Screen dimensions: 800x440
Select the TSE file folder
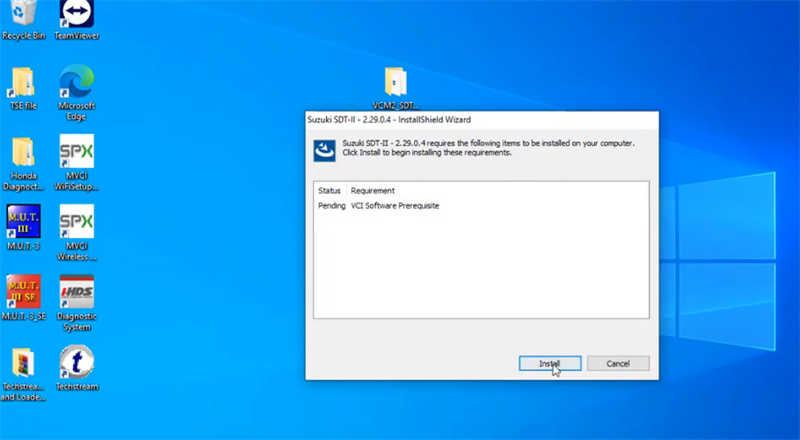pos(23,89)
